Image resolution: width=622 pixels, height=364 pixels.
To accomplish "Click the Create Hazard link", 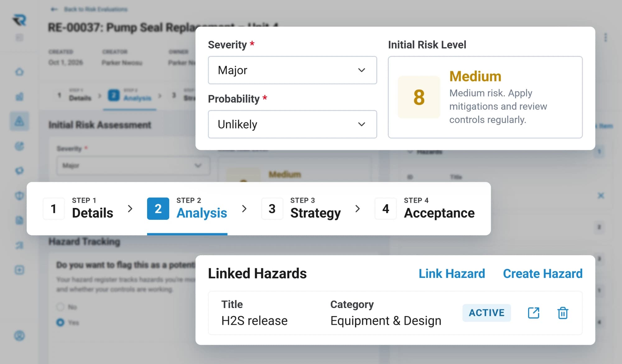I will coord(543,274).
